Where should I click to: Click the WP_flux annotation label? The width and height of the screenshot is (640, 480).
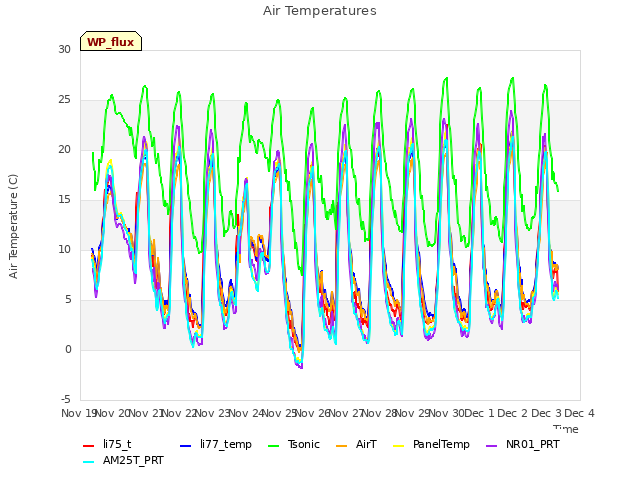tap(111, 42)
